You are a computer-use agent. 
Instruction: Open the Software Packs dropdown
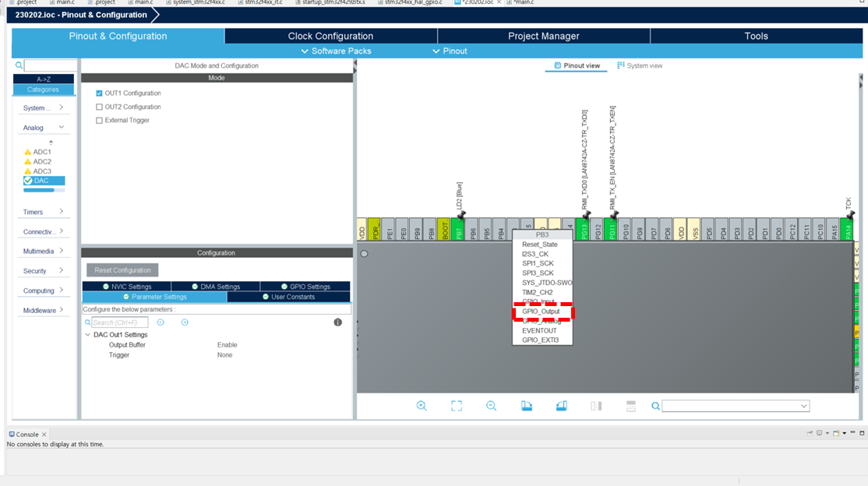(x=336, y=51)
